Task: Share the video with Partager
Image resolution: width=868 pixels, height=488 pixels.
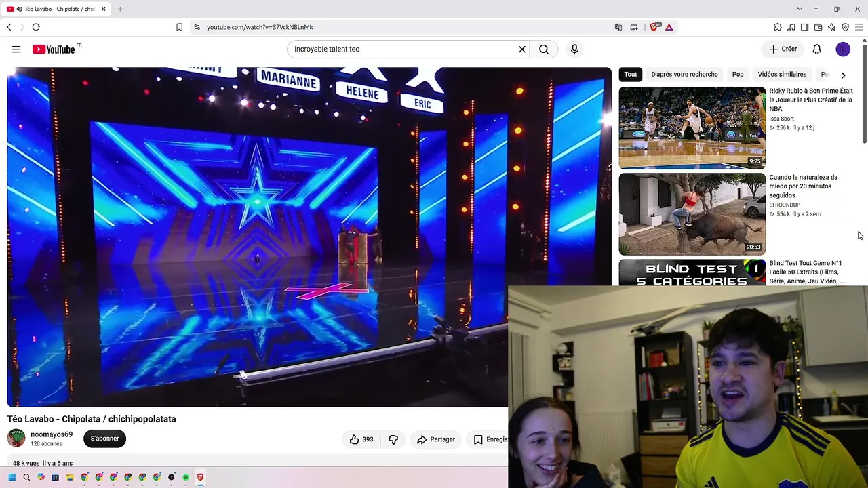Action: [436, 439]
